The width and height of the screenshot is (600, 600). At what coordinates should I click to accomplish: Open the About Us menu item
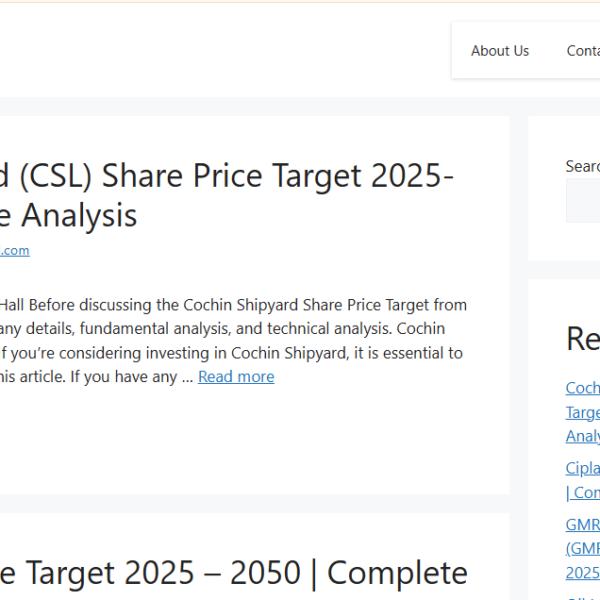pos(500,51)
